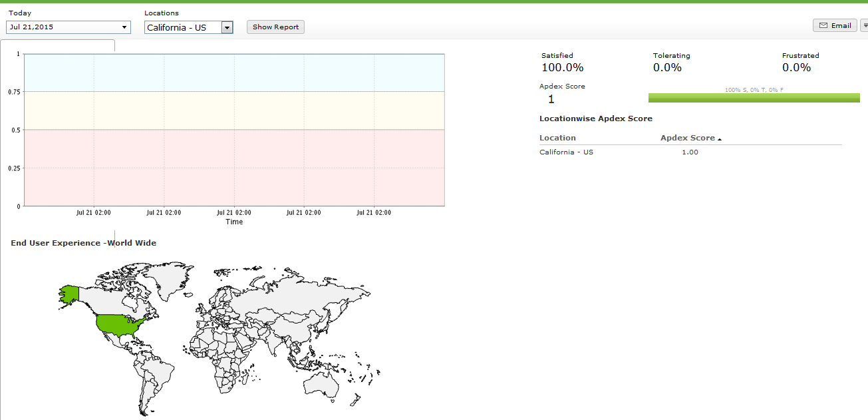Click Australia on the world map
The height and width of the screenshot is (420, 868).
[x=322, y=383]
